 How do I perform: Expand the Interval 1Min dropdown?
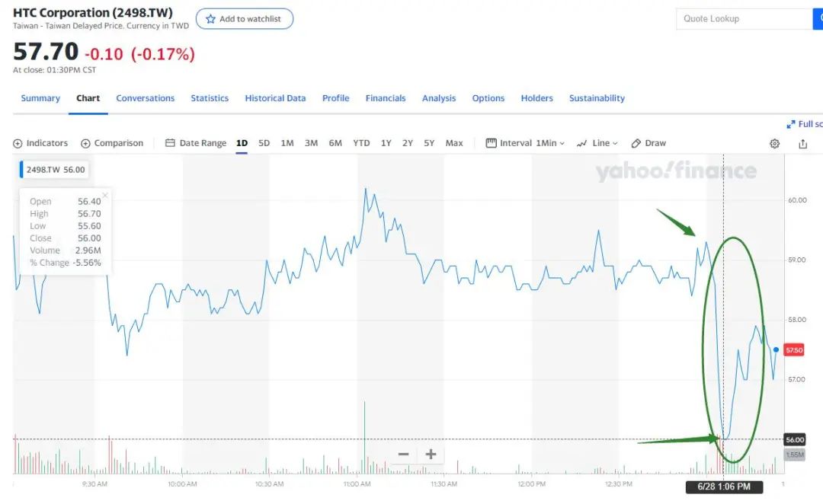point(526,143)
